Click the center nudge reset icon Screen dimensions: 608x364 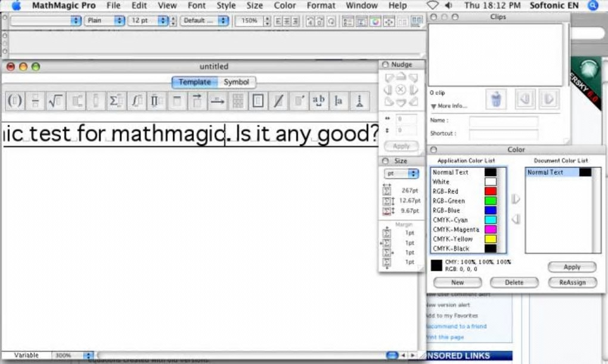[x=401, y=89]
